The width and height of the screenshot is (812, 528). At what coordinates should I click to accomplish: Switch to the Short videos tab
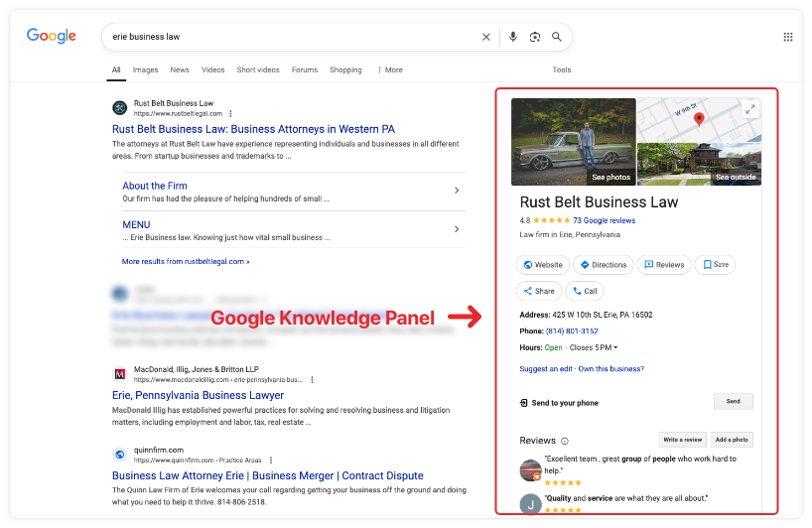coord(258,69)
